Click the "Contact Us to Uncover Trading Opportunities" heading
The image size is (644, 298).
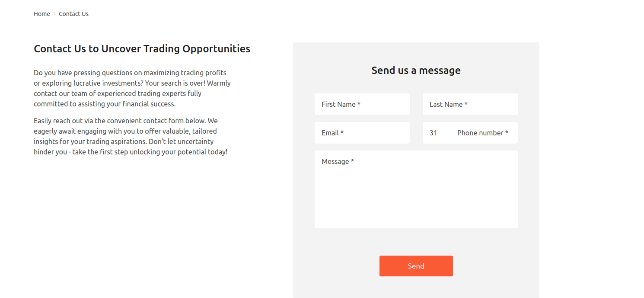[142, 49]
